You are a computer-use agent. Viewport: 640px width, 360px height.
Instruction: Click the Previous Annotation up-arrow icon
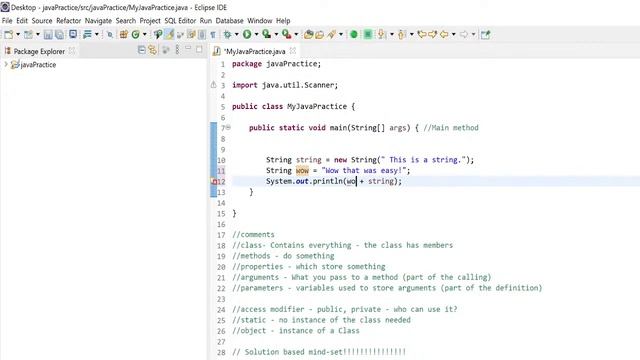[402, 35]
